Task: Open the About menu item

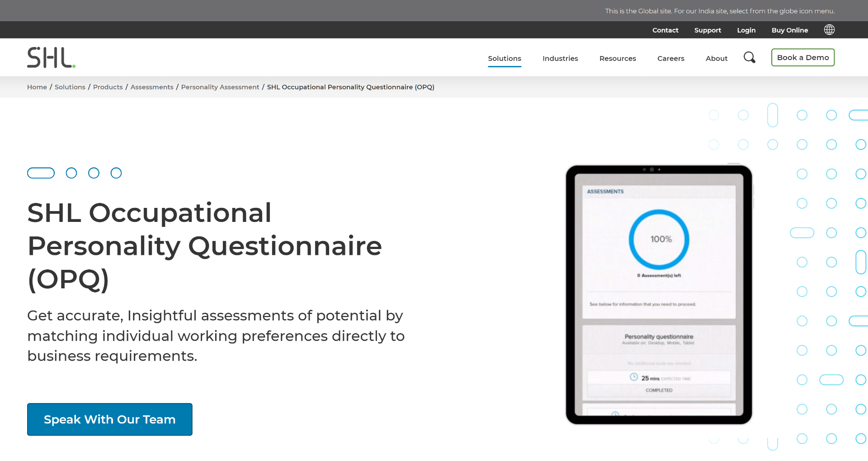Action: [x=717, y=58]
